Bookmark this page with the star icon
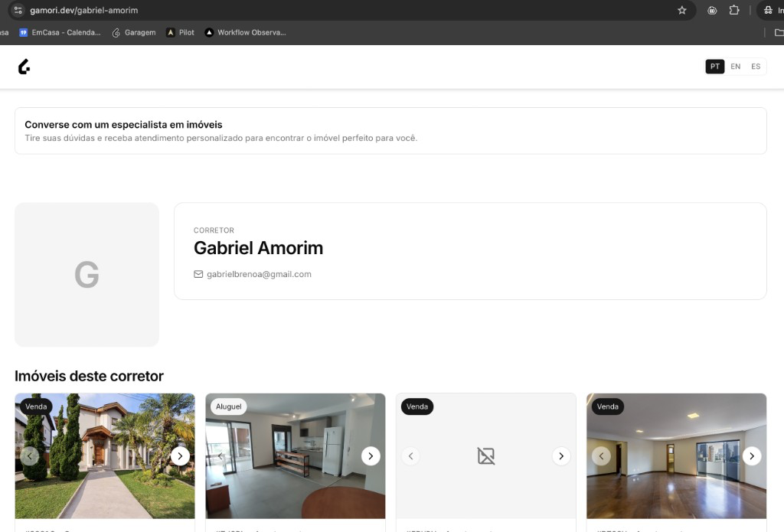This screenshot has height=532, width=784. pos(682,10)
